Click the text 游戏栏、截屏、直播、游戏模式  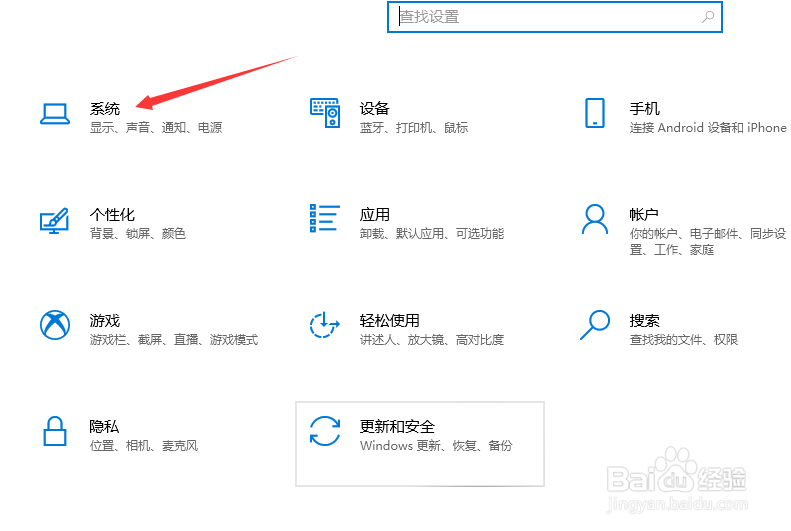[174, 340]
